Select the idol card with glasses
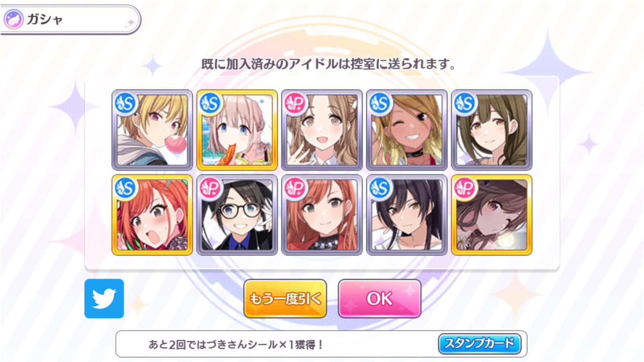The image size is (644, 362). (x=237, y=215)
